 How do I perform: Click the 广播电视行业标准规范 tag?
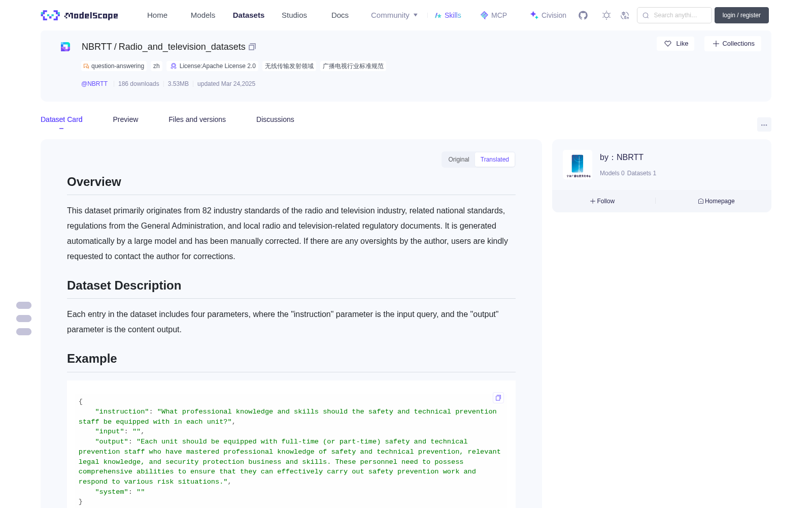[353, 66]
